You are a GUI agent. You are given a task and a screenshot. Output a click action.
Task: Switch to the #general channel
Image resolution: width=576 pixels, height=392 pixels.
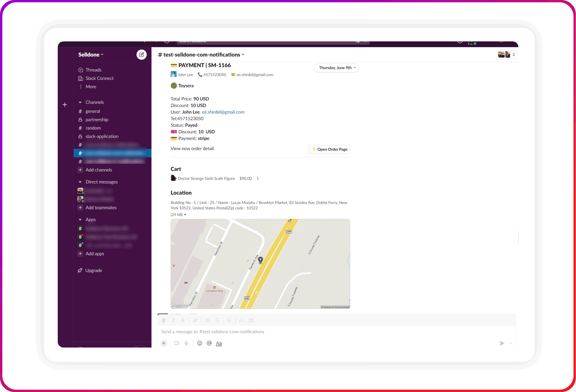(93, 111)
